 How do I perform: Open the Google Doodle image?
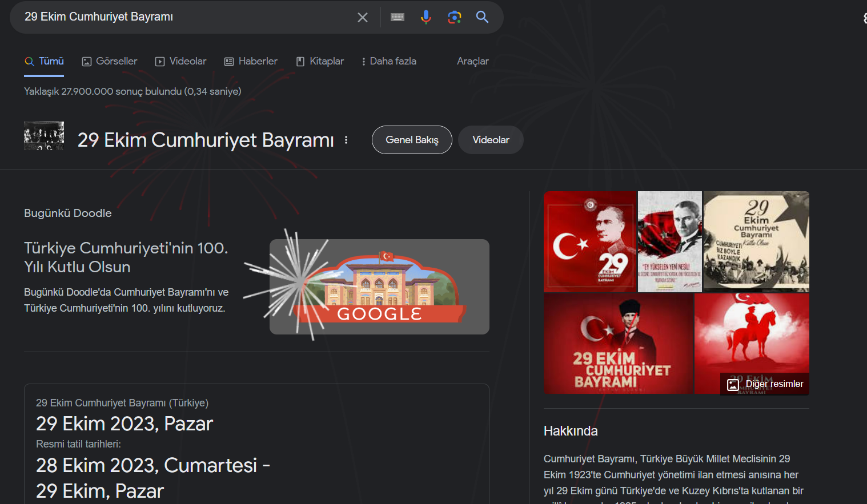(x=379, y=287)
